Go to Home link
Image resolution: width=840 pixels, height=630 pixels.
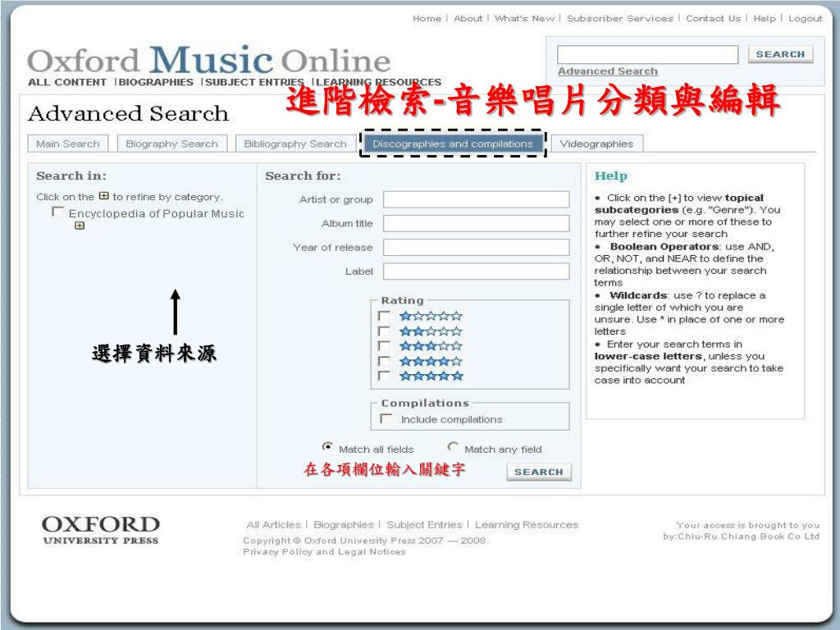click(x=427, y=18)
